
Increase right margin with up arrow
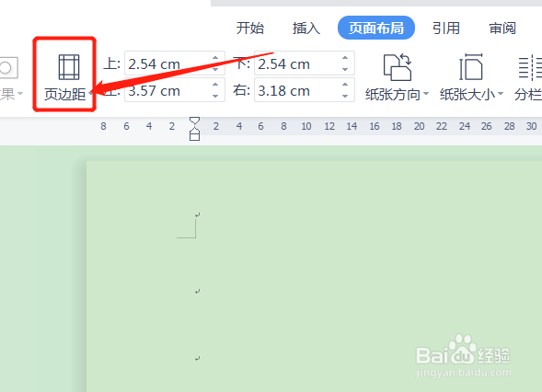[x=345, y=85]
